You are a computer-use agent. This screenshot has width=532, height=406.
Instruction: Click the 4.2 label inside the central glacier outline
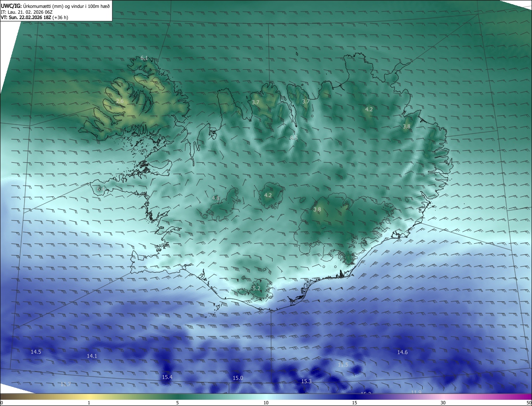[268, 195]
